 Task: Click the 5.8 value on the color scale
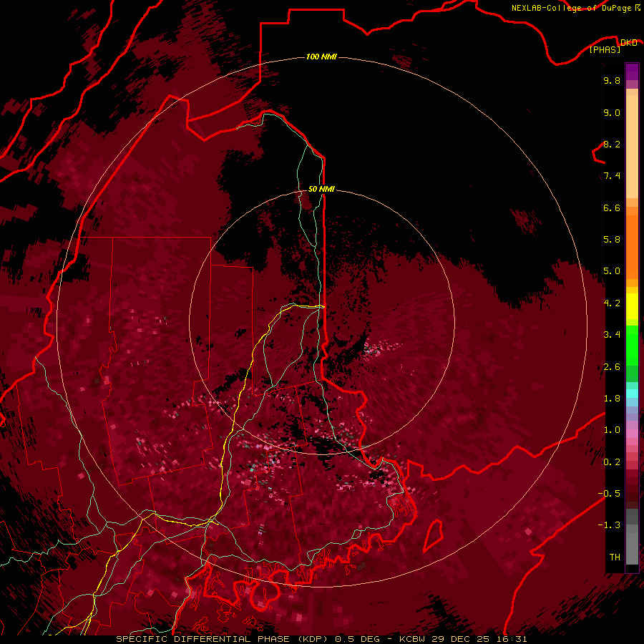point(612,240)
